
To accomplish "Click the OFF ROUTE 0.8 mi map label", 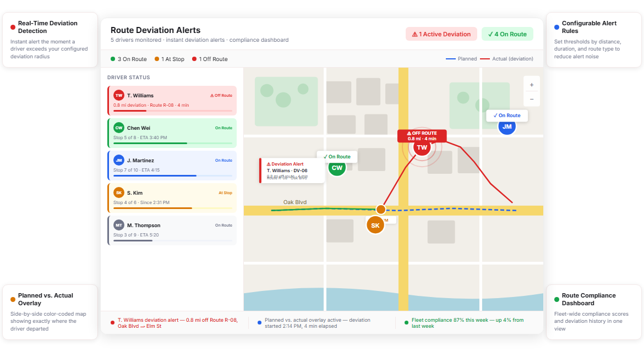I will (422, 136).
